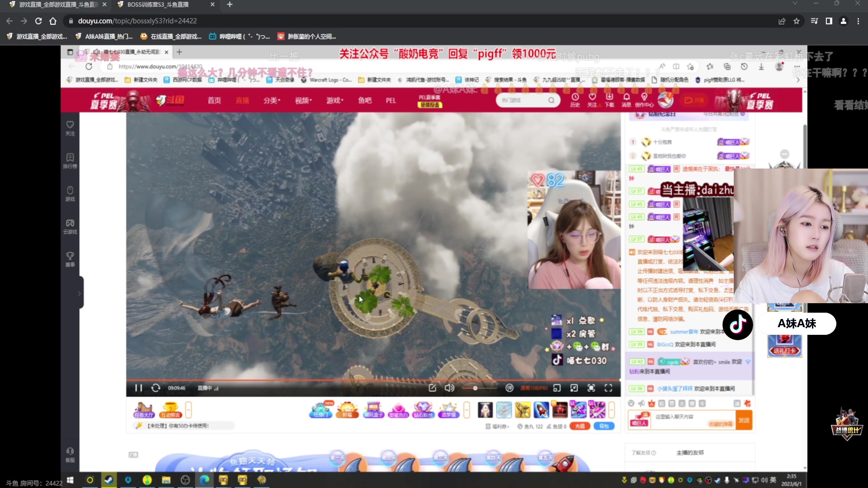
Task: Open Steam from the Windows taskbar
Action: [108, 480]
